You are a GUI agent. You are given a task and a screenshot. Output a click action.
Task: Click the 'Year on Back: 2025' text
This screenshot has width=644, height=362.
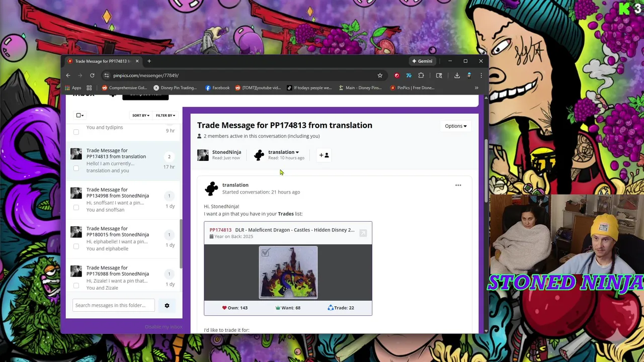pyautogui.click(x=234, y=236)
